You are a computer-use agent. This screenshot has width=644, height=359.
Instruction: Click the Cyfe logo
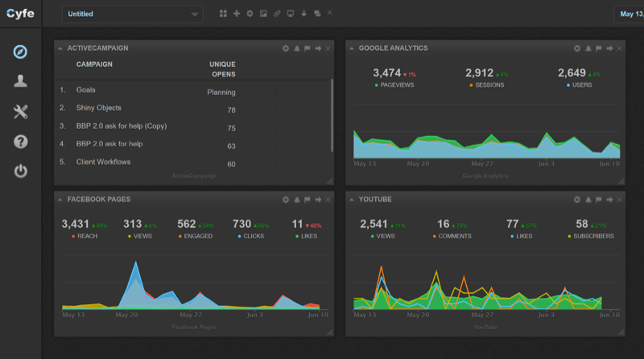(20, 14)
